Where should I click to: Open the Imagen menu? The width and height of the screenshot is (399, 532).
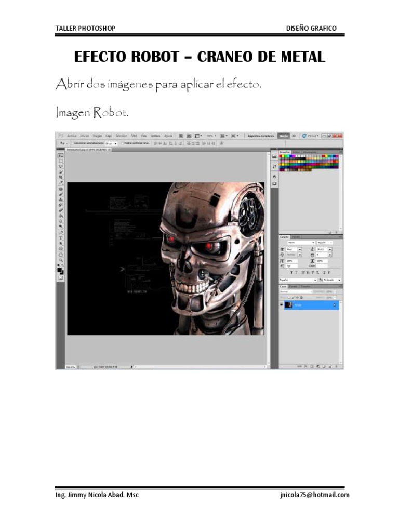97,136
